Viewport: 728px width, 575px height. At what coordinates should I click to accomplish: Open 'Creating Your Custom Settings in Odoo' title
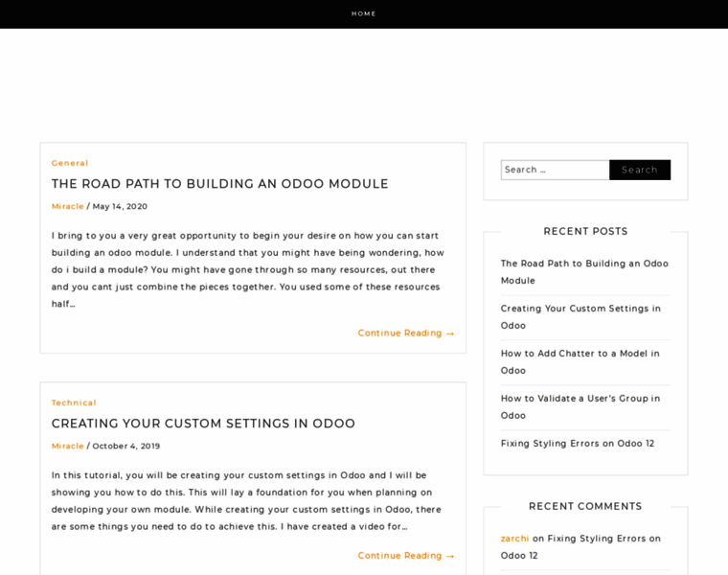click(x=203, y=424)
